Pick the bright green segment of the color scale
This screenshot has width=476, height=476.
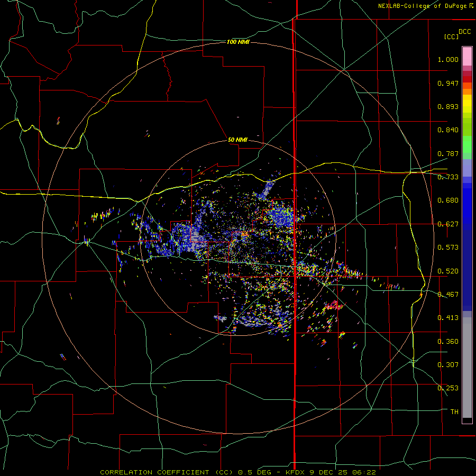pyautogui.click(x=467, y=144)
